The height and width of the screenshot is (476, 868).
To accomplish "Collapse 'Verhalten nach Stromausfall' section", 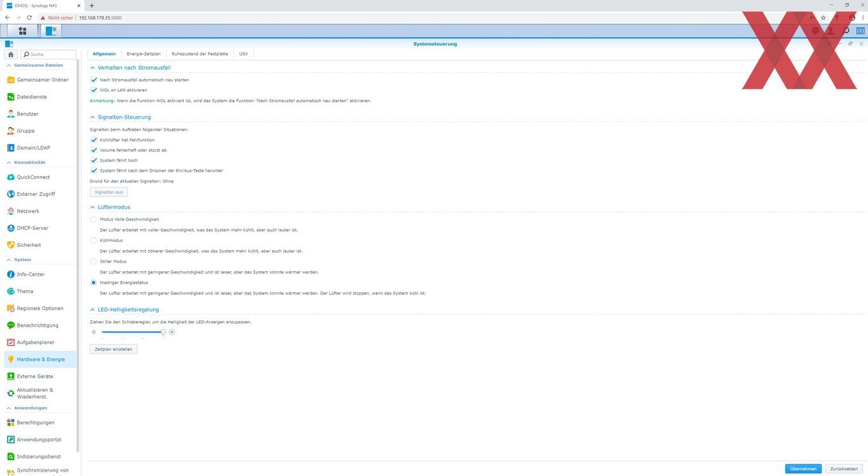I will coord(93,68).
